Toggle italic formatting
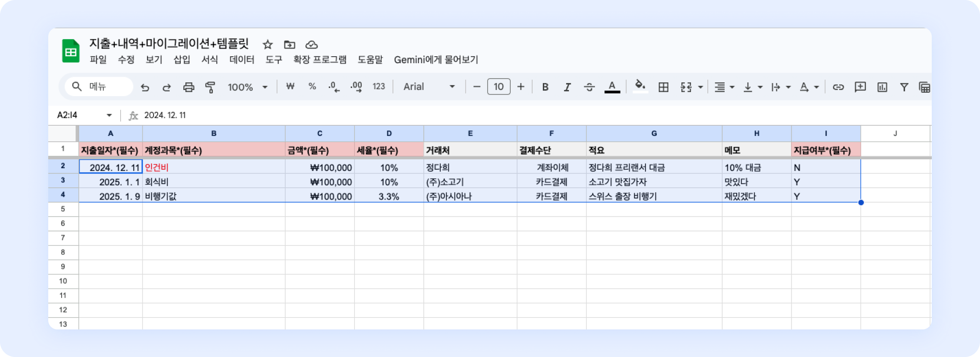 (567, 87)
